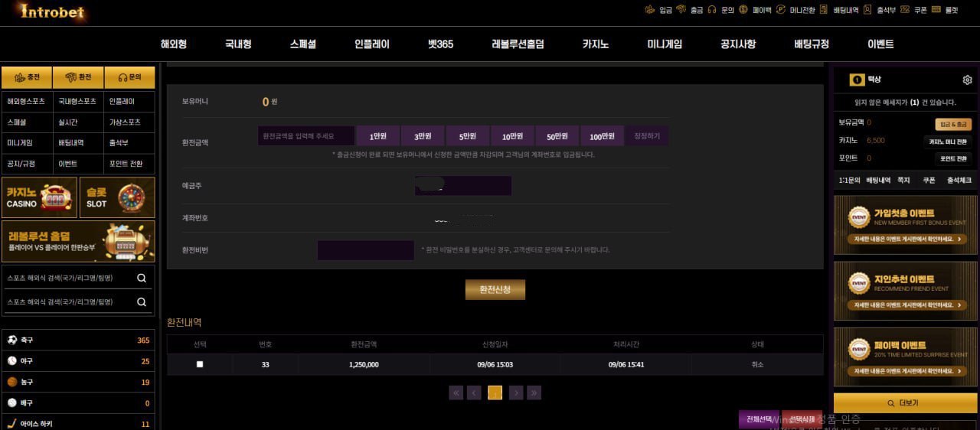Open the 미니게임 navigation menu item
The height and width of the screenshot is (430, 980).
point(664,44)
